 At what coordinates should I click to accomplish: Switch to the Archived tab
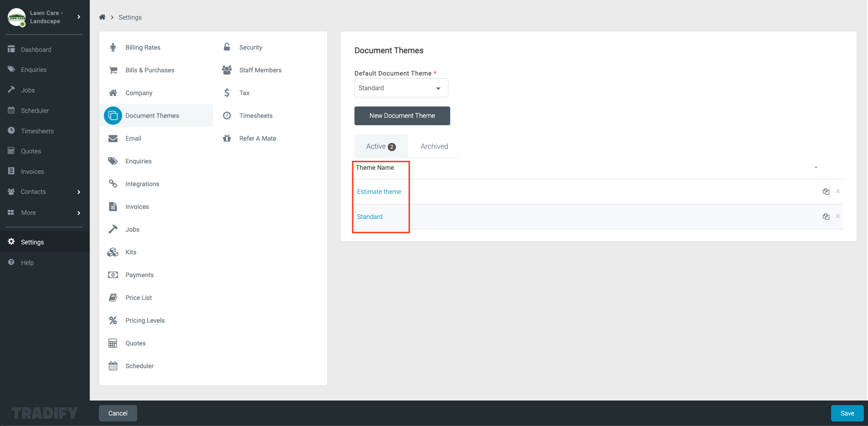tap(434, 147)
